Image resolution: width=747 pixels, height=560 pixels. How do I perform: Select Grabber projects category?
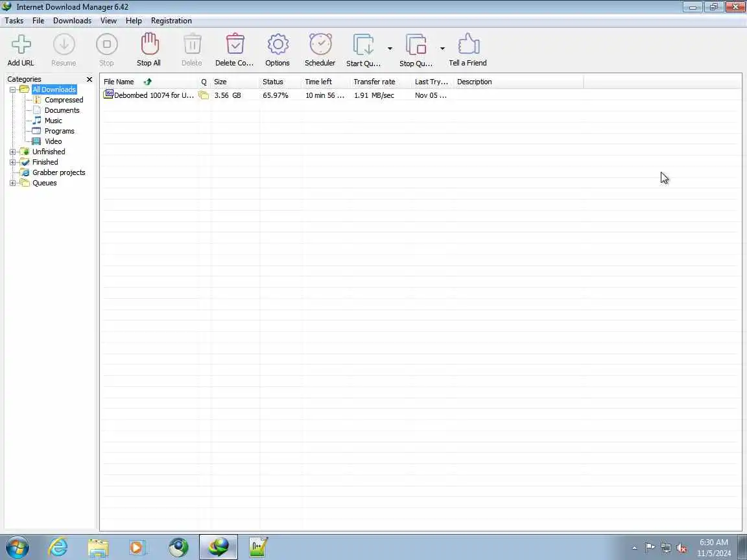pyautogui.click(x=58, y=172)
